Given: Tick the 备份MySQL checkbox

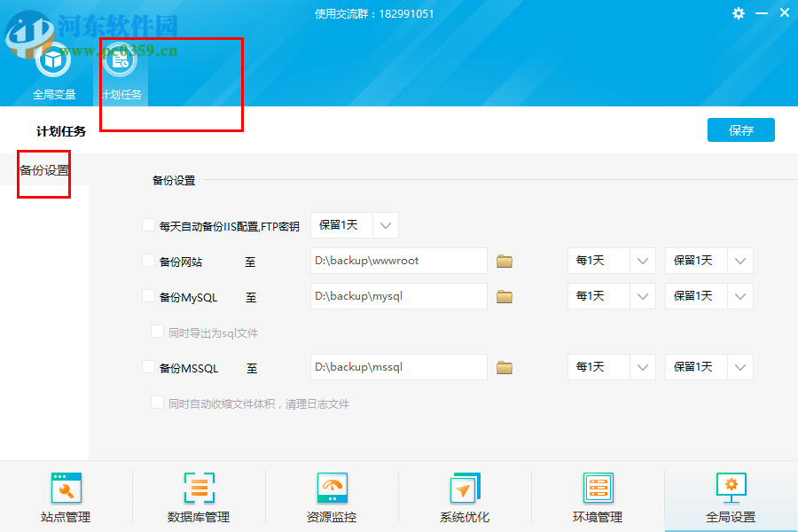Looking at the screenshot, I should (x=148, y=296).
